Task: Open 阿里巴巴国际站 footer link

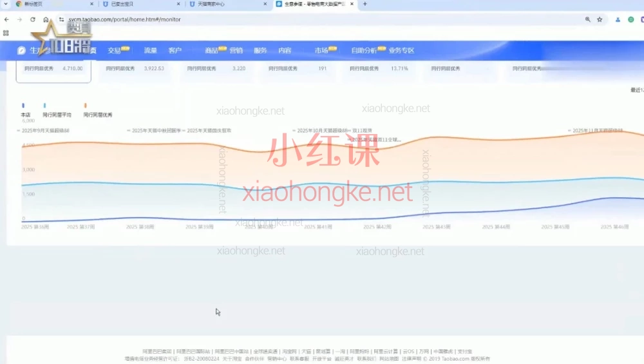Action: pyautogui.click(x=193, y=352)
